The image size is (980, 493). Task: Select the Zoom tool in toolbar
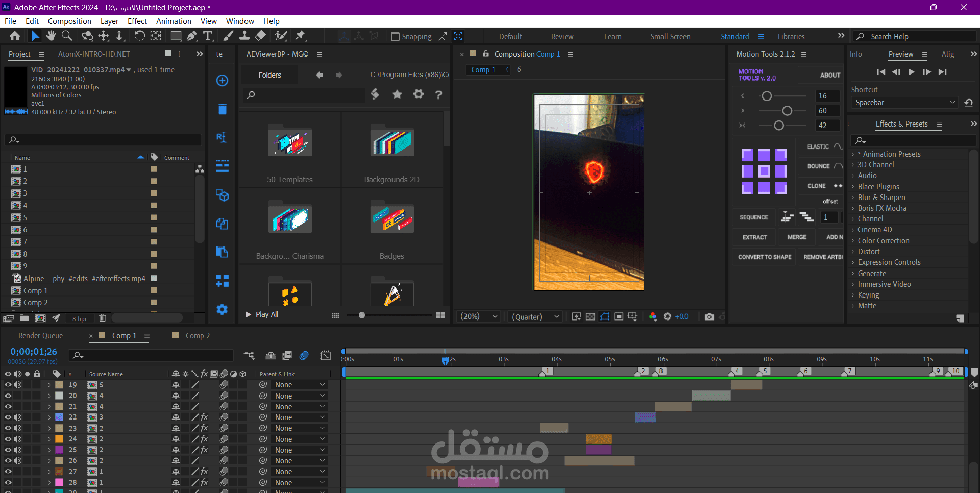(67, 36)
